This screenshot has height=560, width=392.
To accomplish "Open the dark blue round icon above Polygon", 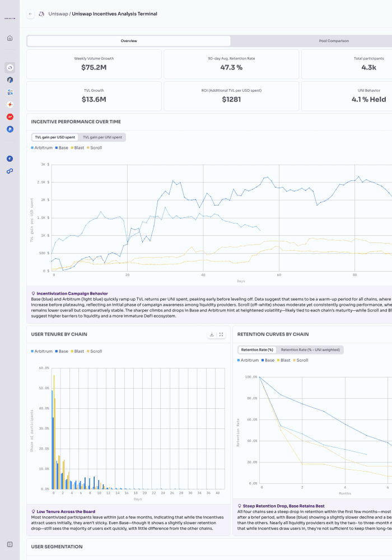I will point(10,158).
